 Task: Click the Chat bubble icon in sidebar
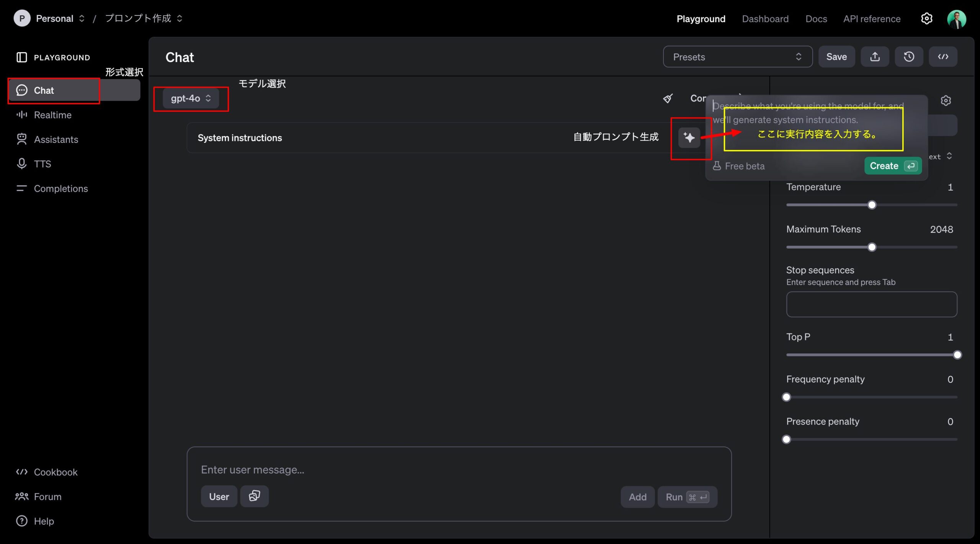pos(22,90)
